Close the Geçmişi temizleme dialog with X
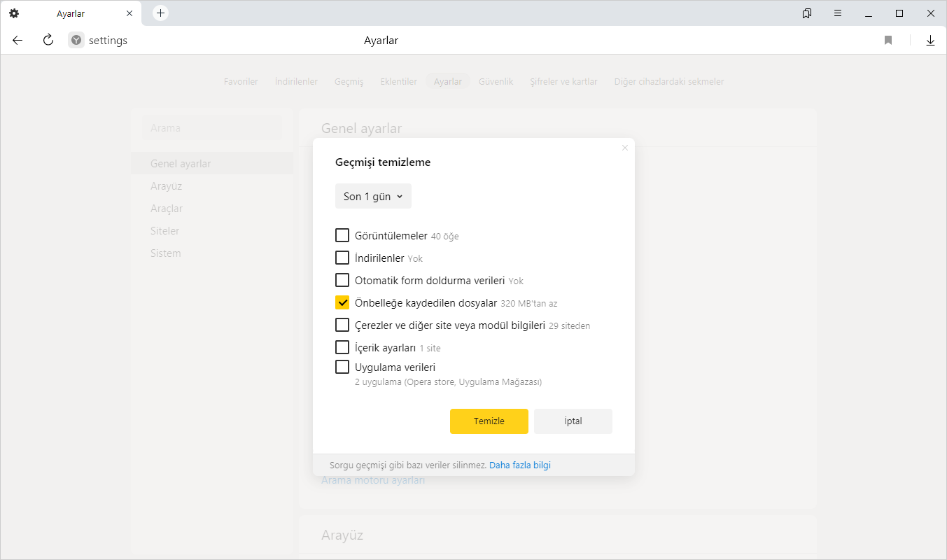The width and height of the screenshot is (947, 560). click(625, 148)
